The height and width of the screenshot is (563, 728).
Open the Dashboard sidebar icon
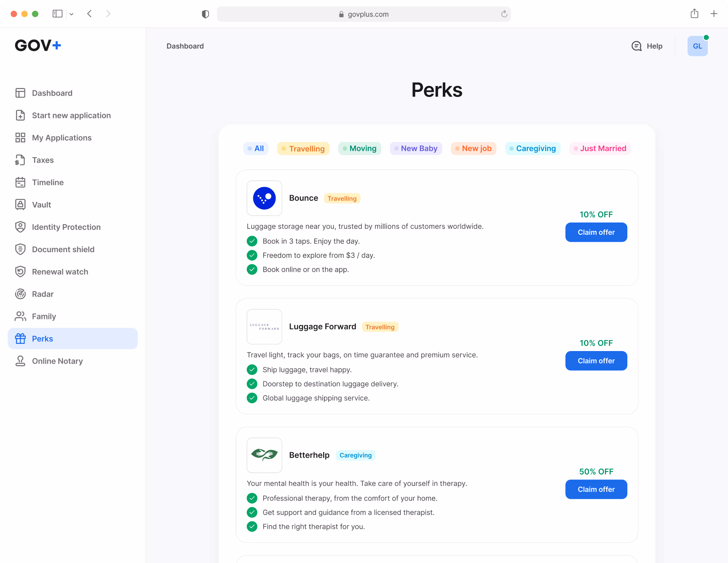(x=20, y=93)
